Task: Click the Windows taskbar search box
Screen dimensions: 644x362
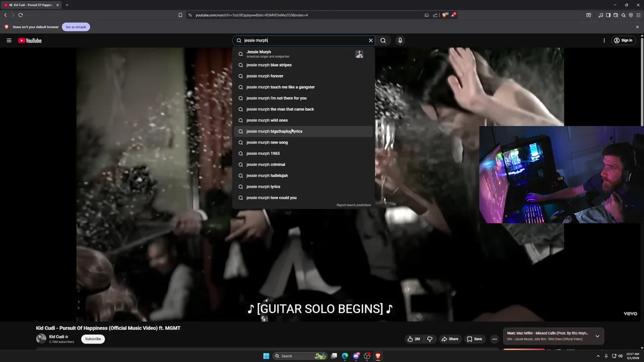Action: pos(300,356)
